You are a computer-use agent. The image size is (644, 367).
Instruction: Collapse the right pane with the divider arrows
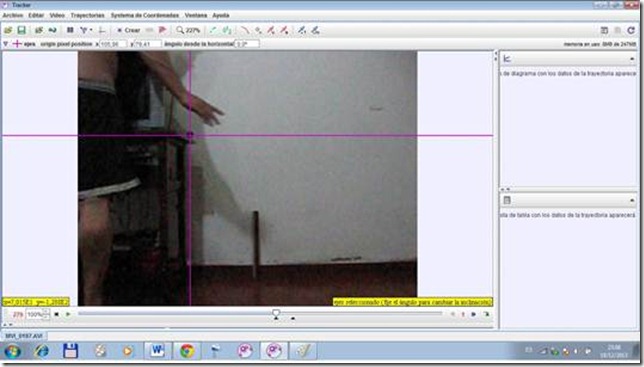[495, 57]
